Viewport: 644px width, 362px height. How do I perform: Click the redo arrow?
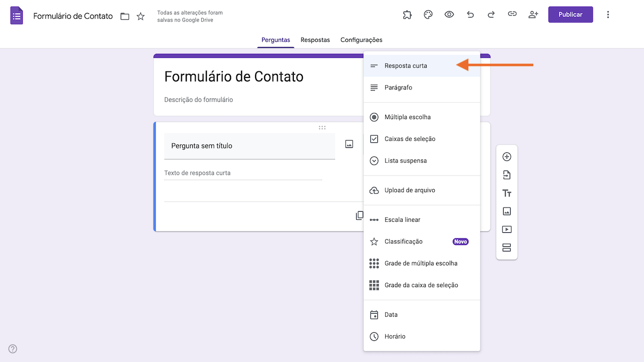pyautogui.click(x=491, y=15)
